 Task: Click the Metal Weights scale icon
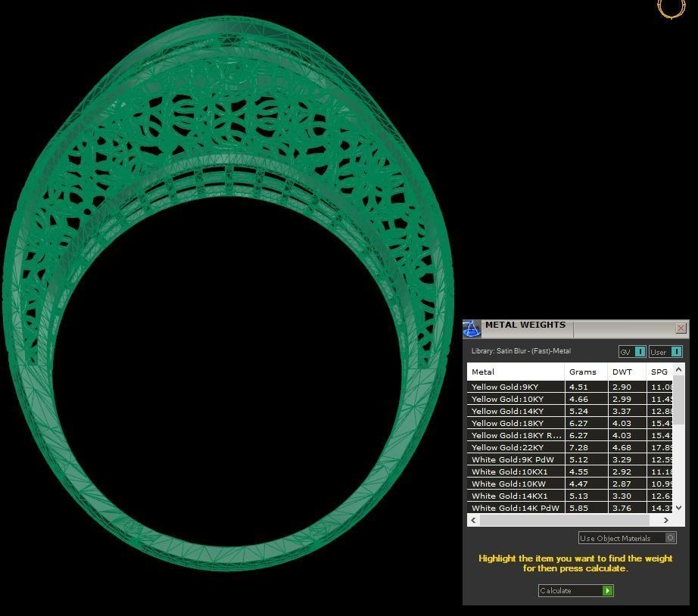point(472,329)
